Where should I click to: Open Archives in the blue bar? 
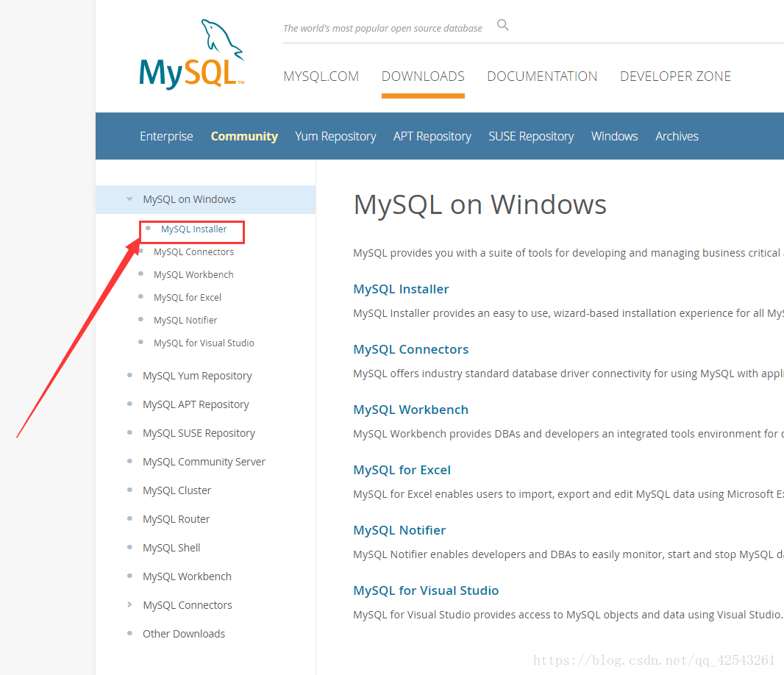677,136
